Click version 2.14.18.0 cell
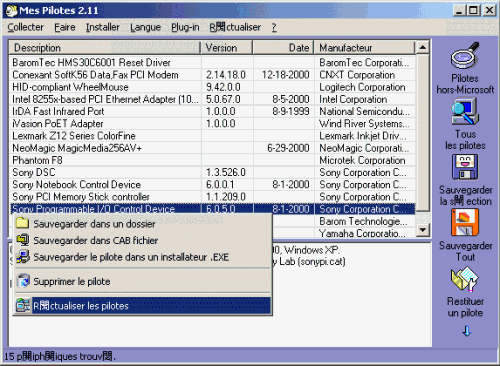 pos(226,75)
